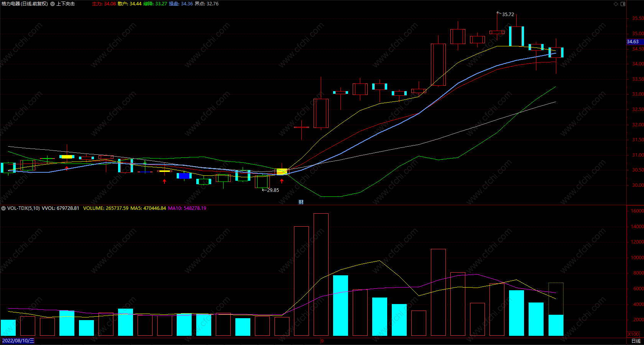Select the 上下夹击 indicator name
This screenshot has width=644, height=345.
66,4
